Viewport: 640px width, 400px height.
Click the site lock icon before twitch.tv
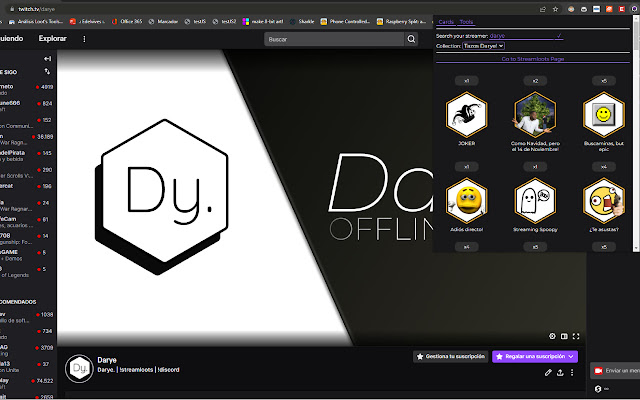coord(12,9)
